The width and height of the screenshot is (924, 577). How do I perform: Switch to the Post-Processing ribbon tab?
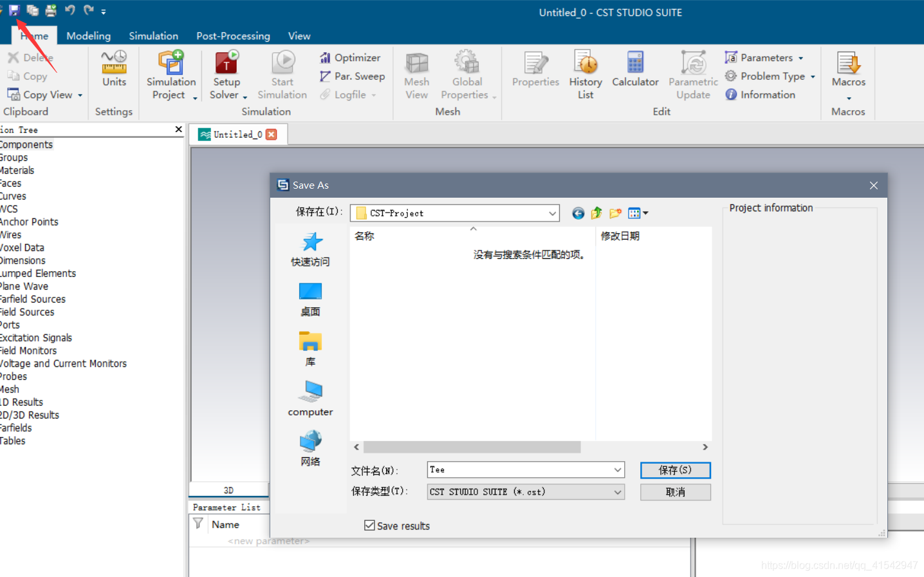click(233, 36)
